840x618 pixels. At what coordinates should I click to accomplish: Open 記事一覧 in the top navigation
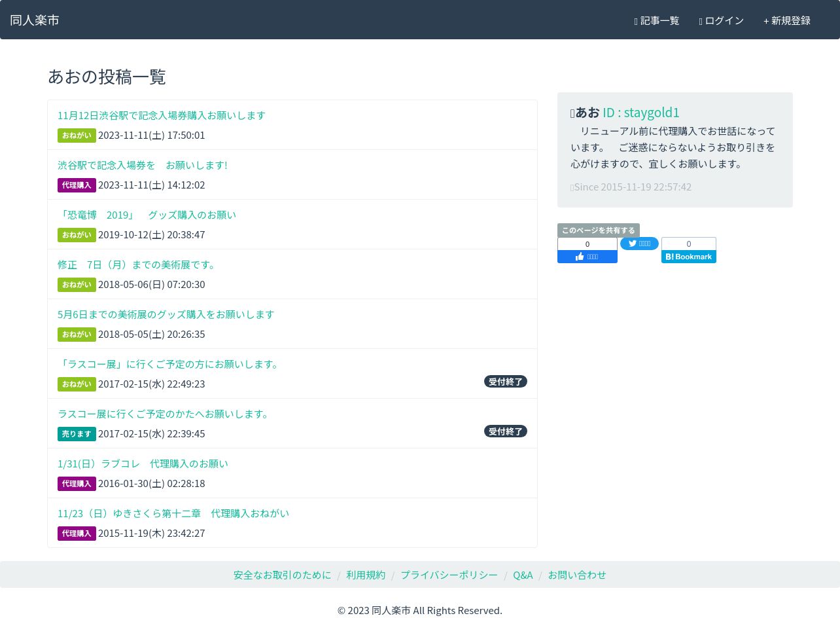point(657,20)
